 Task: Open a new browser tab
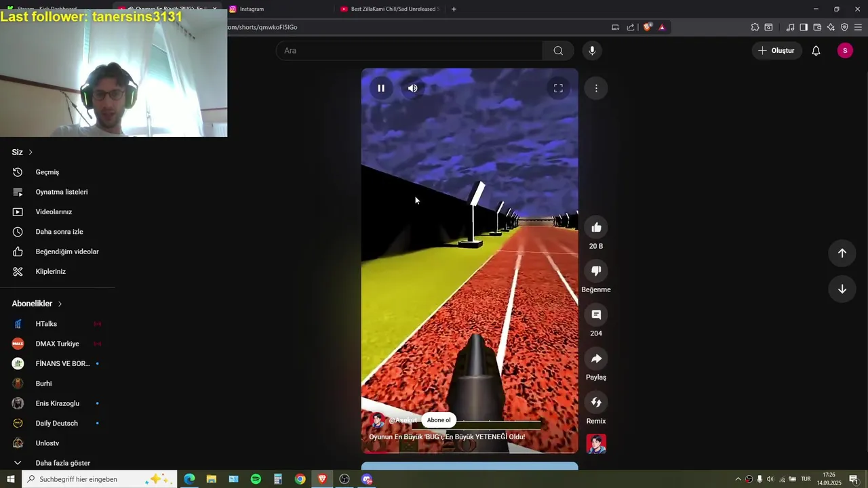(454, 9)
